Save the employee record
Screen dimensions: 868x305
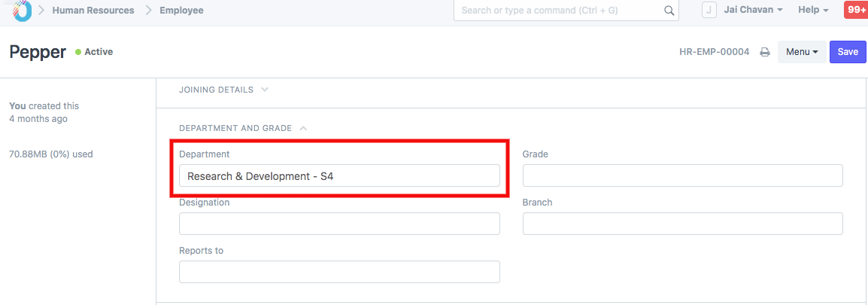pyautogui.click(x=848, y=52)
